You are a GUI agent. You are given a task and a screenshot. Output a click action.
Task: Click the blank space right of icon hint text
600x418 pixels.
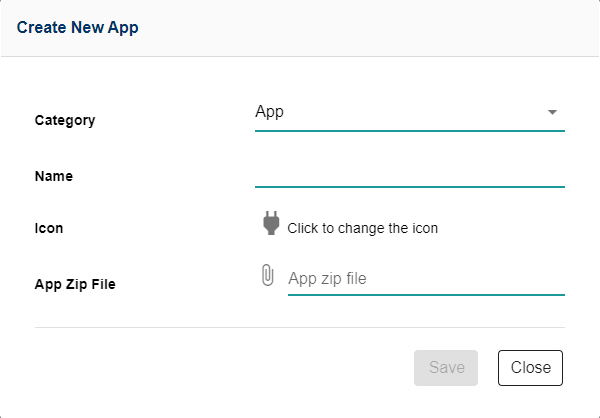click(x=505, y=228)
